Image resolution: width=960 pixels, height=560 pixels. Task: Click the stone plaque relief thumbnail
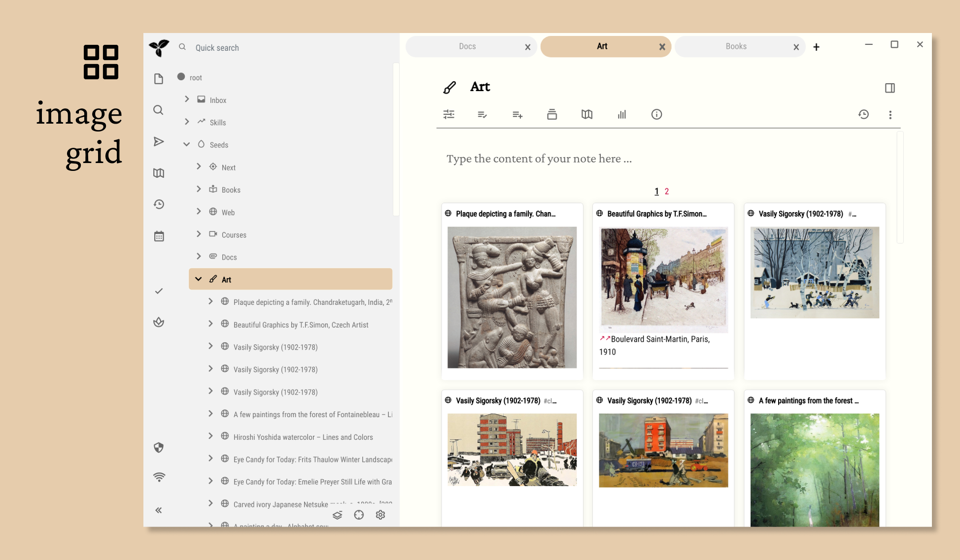click(512, 297)
